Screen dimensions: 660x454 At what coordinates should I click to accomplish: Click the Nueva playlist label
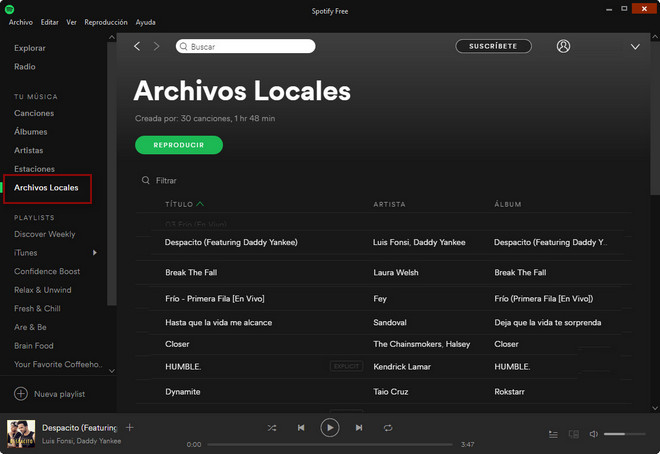click(59, 394)
